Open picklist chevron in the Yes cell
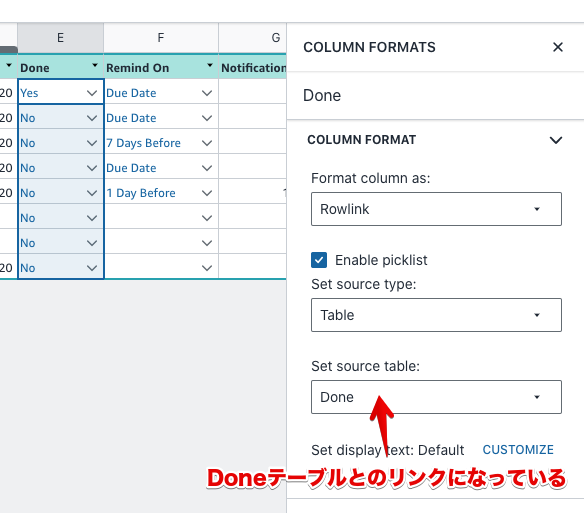The image size is (584, 513). (92, 93)
